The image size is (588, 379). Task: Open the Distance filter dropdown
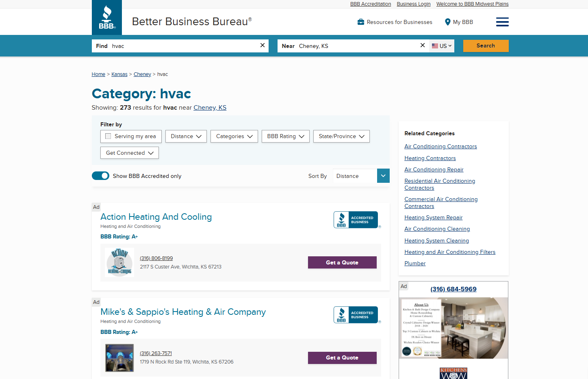[x=186, y=136]
